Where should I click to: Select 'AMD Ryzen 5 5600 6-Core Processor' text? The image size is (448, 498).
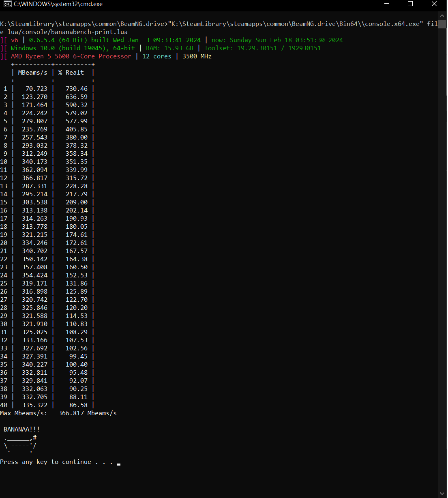(71, 56)
